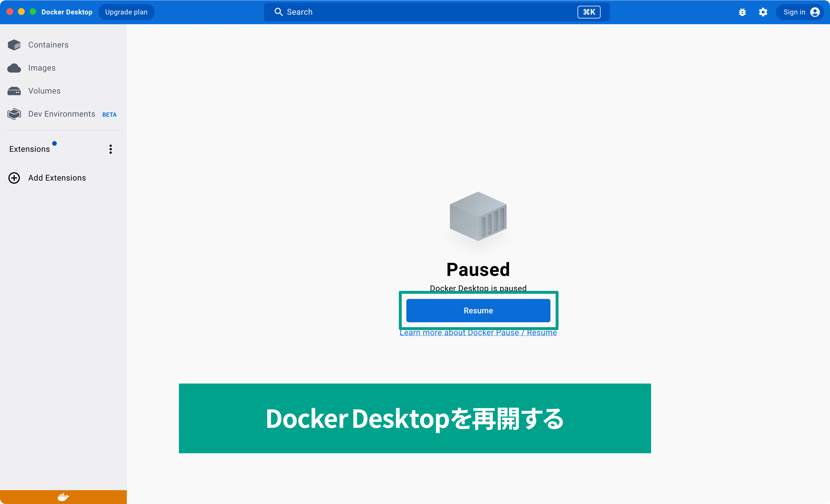Click the Upgrade plan button

tap(126, 12)
